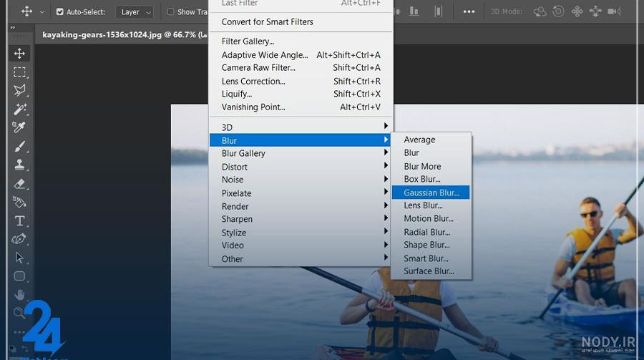Select the Rectangular Marquee tool
This screenshot has width=644, height=360.
(19, 72)
